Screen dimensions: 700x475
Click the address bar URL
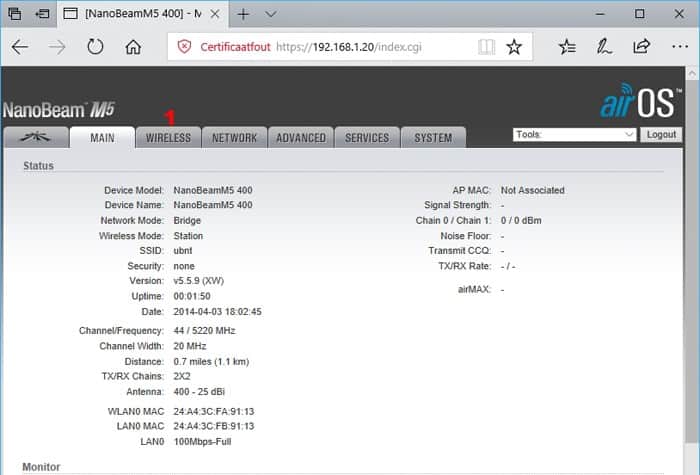click(x=349, y=47)
